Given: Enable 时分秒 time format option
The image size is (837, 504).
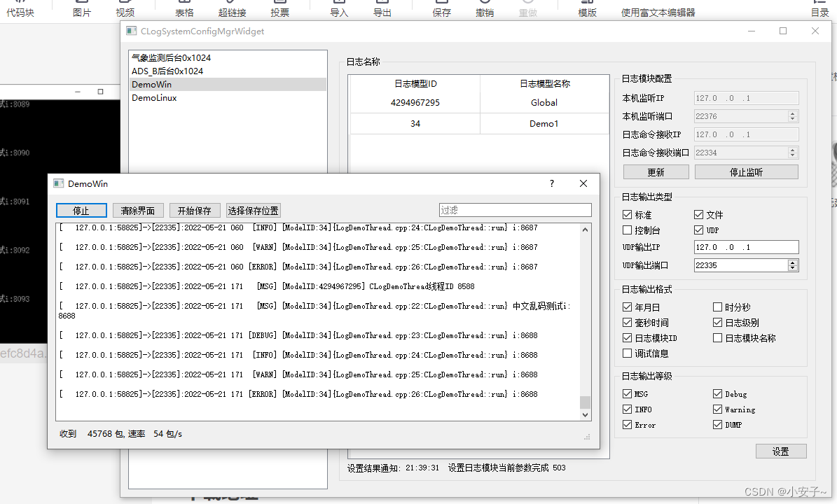Looking at the screenshot, I should click(x=717, y=307).
